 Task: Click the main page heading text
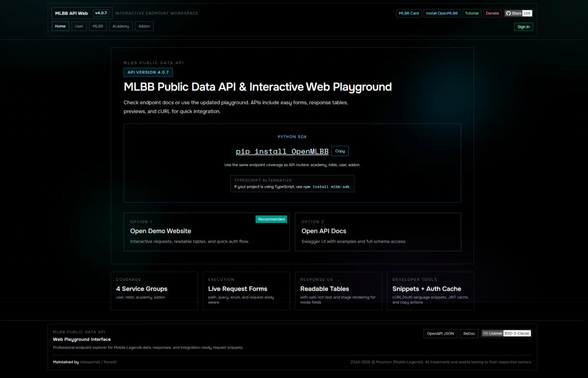pos(258,87)
